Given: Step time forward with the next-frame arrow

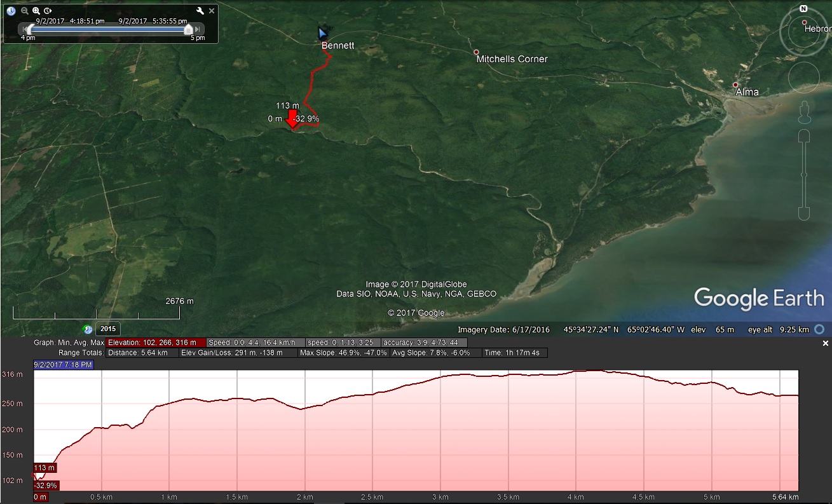Looking at the screenshot, I should point(198,29).
